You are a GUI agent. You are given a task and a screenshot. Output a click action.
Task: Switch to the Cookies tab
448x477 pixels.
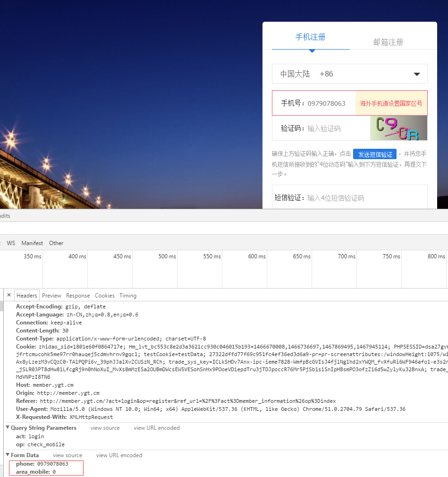pos(104,295)
